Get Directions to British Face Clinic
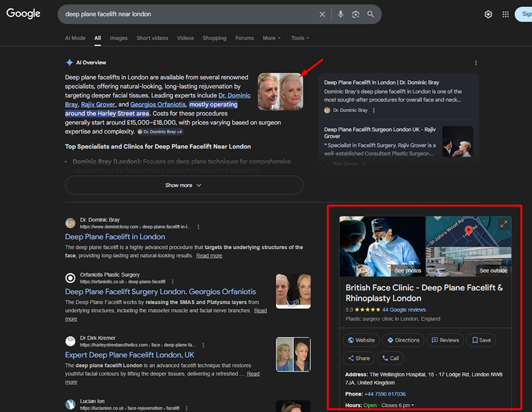Viewport: 532px width, 412px height. (x=403, y=340)
